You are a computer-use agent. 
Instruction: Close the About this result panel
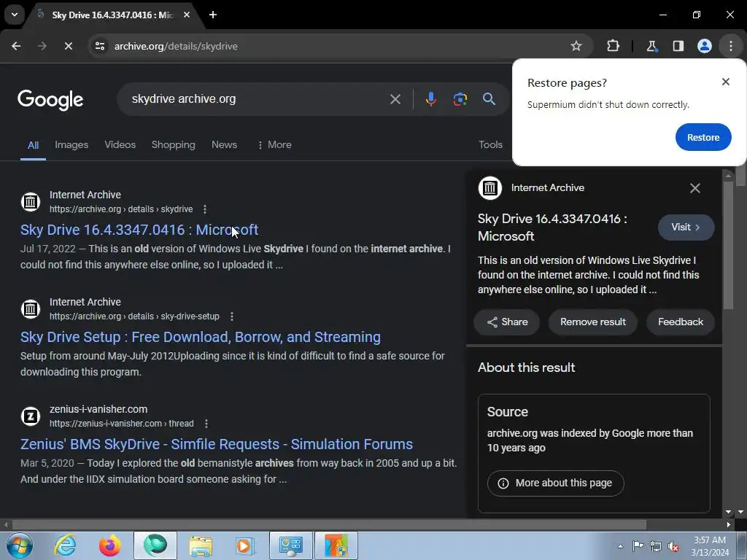pyautogui.click(x=695, y=188)
